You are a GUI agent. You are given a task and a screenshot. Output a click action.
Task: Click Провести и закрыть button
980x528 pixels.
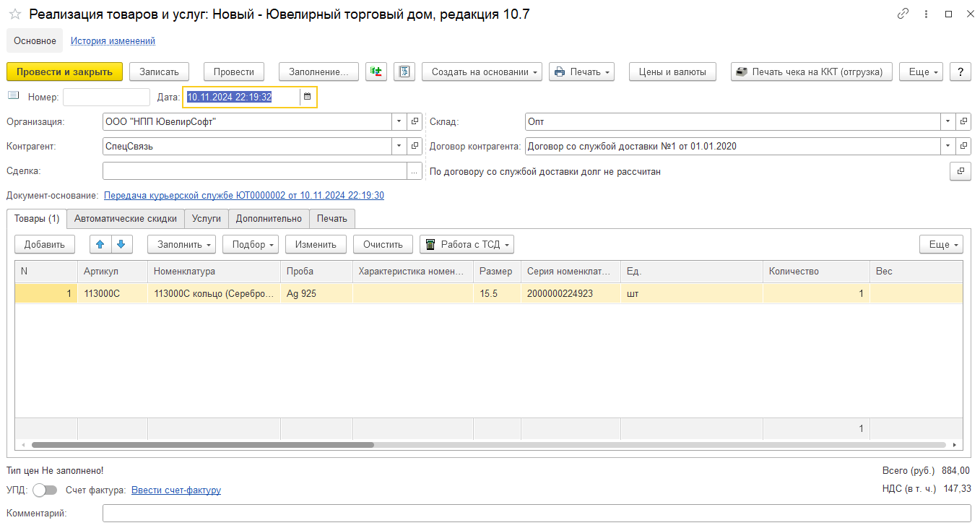click(x=64, y=72)
